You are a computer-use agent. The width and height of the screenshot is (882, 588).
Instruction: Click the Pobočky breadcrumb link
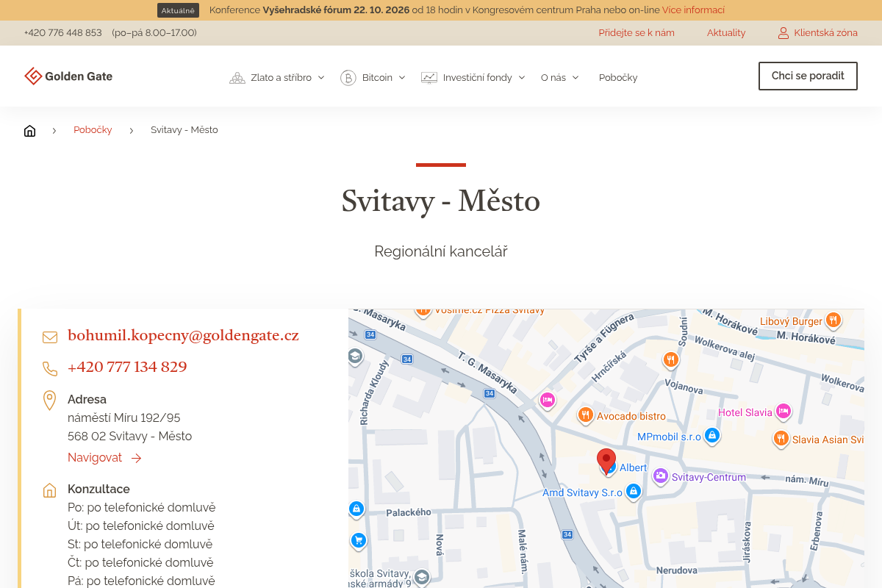click(93, 130)
